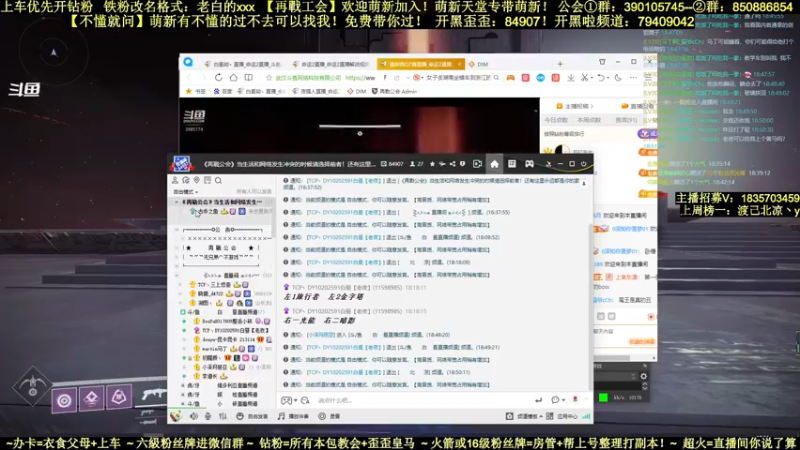This screenshot has height=450, width=800.
Task: Click the free speech button in YY bottom bar
Action: coord(253,416)
